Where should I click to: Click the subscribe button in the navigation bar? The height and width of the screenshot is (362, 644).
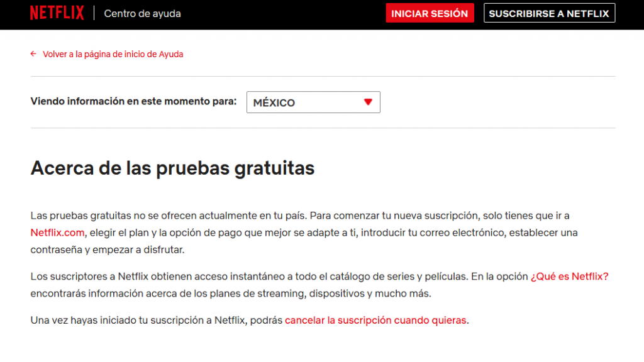[548, 13]
